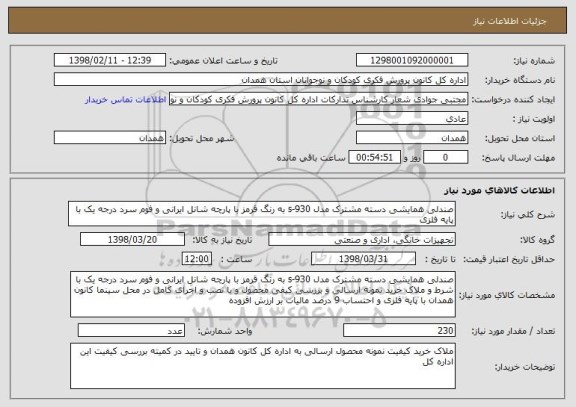
Task: Click the ساعت باقی مانده text
Action: 311,158
